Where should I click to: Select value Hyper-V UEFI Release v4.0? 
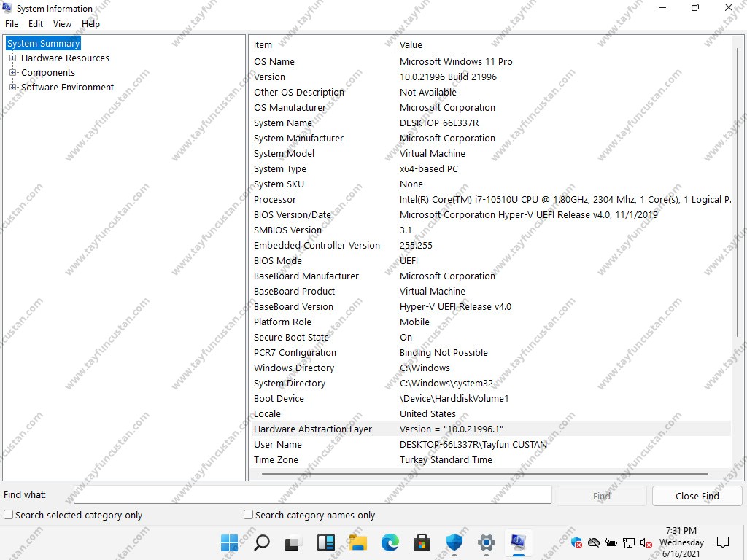point(455,307)
